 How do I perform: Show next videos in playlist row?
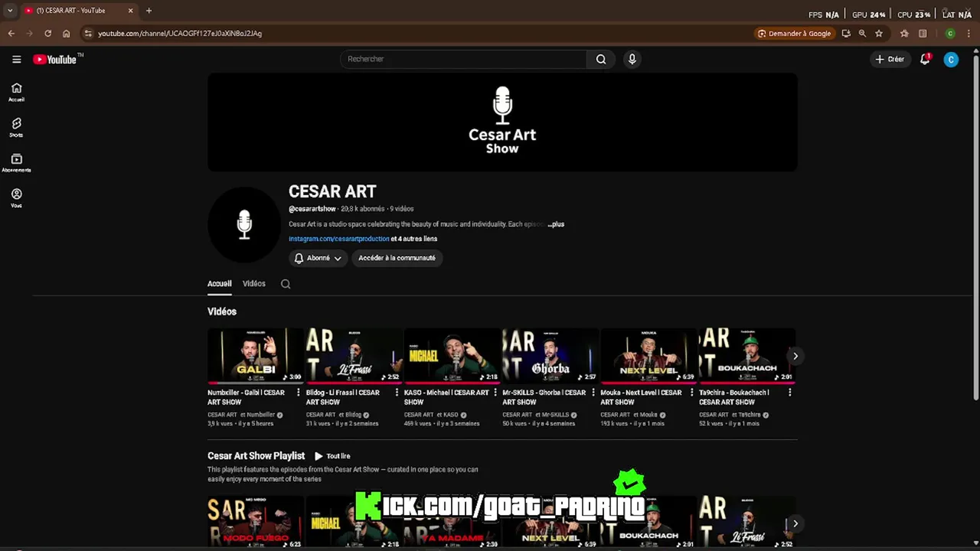click(x=795, y=523)
